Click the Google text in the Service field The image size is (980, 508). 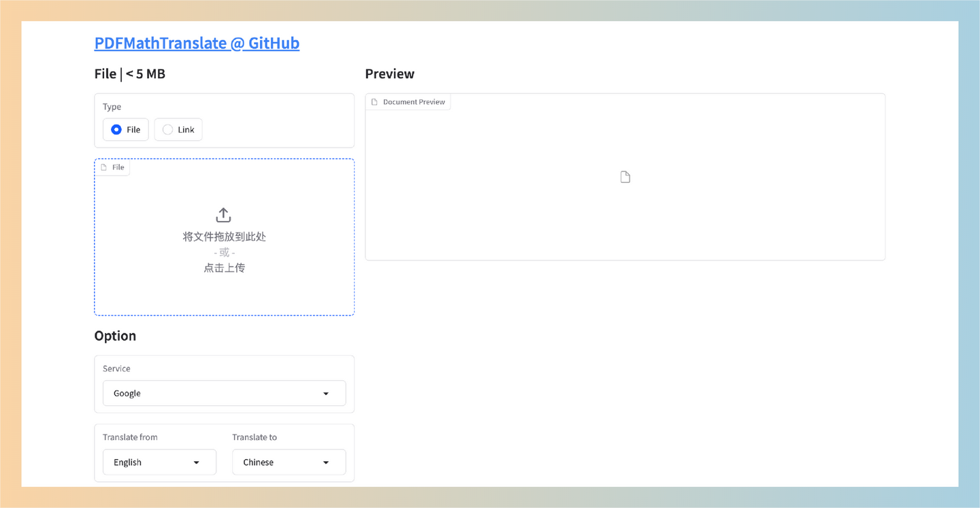pyautogui.click(x=127, y=394)
